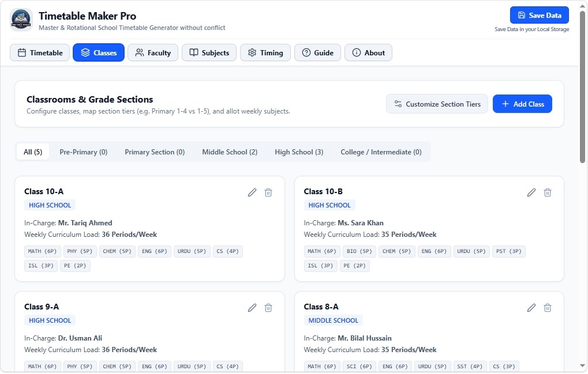Open the Timetable tab

click(x=40, y=53)
